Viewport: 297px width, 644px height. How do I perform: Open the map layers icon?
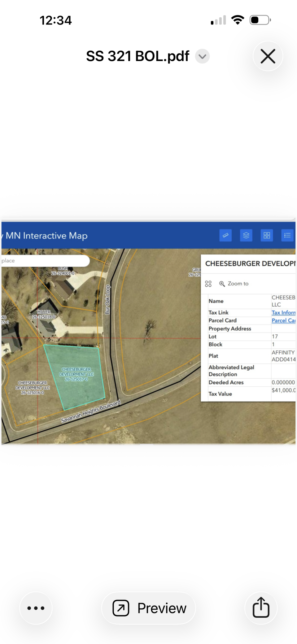coord(246,235)
